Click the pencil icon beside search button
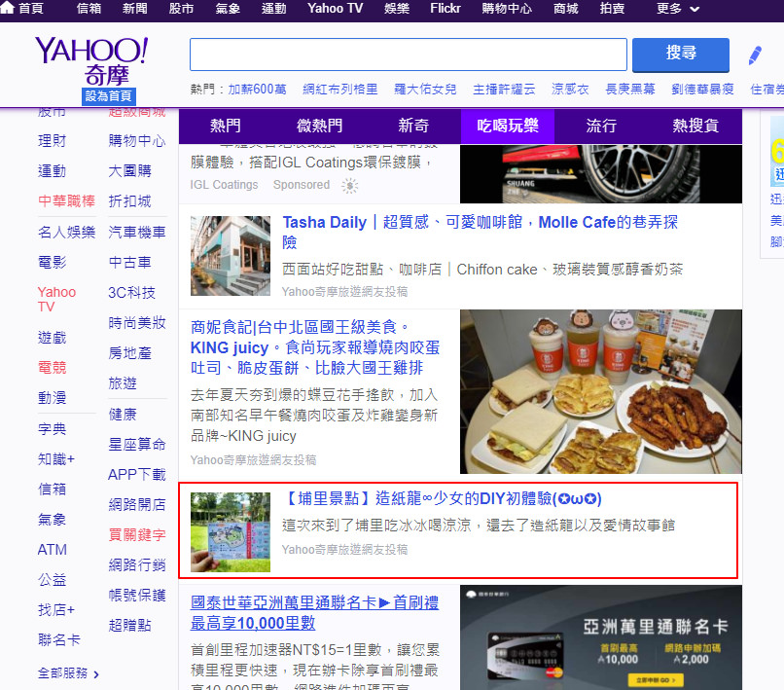This screenshot has height=690, width=784. tap(755, 55)
